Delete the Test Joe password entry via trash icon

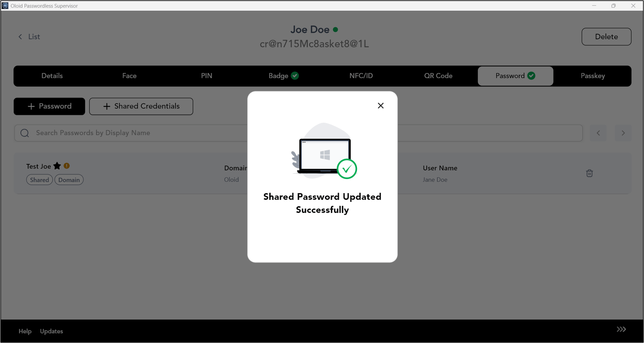click(589, 173)
